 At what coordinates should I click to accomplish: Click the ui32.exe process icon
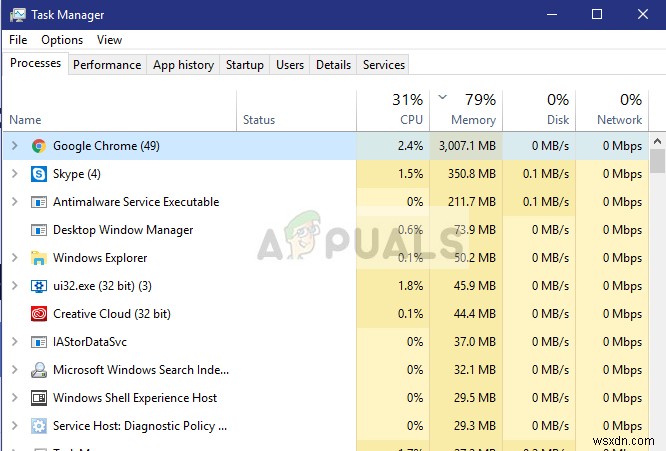click(39, 286)
